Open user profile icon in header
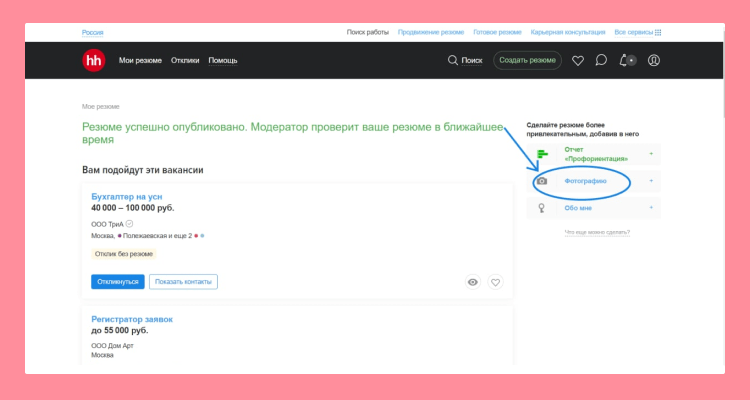 pos(654,60)
